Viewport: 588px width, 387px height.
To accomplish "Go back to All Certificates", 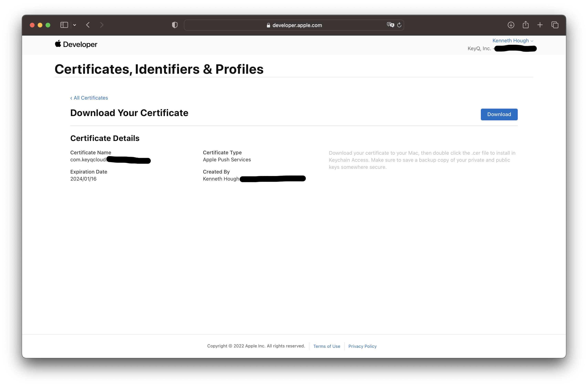I will (89, 98).
